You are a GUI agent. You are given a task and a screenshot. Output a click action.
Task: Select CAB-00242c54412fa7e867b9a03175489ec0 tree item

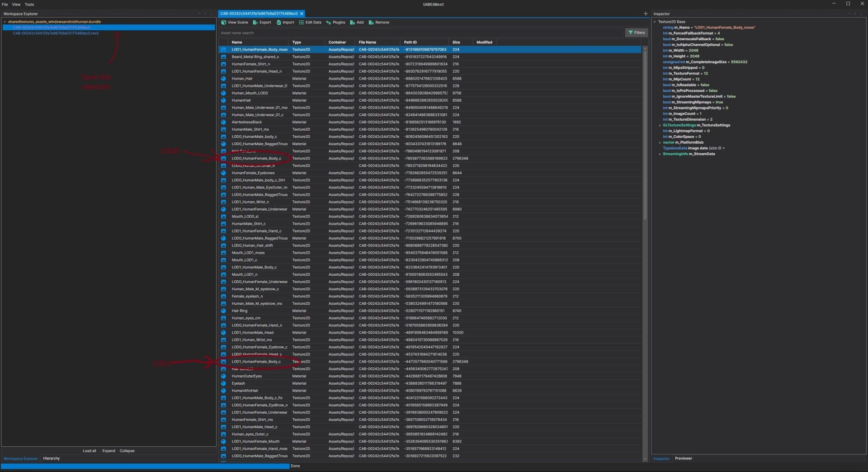click(108, 27)
